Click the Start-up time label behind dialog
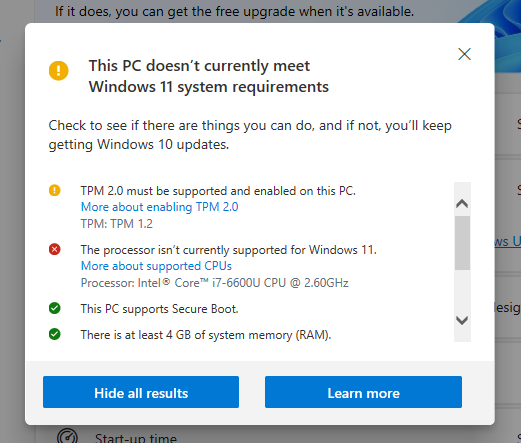521x443 pixels. point(136,438)
